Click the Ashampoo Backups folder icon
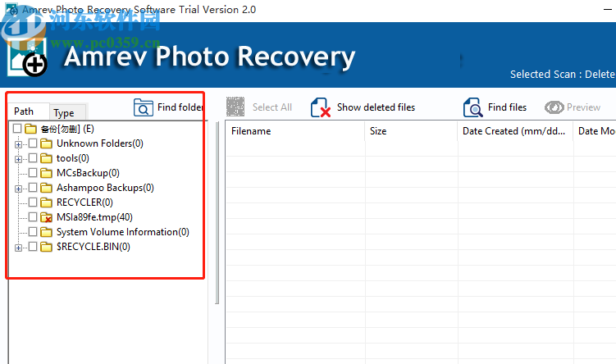This screenshot has height=364, width=616. click(x=47, y=188)
